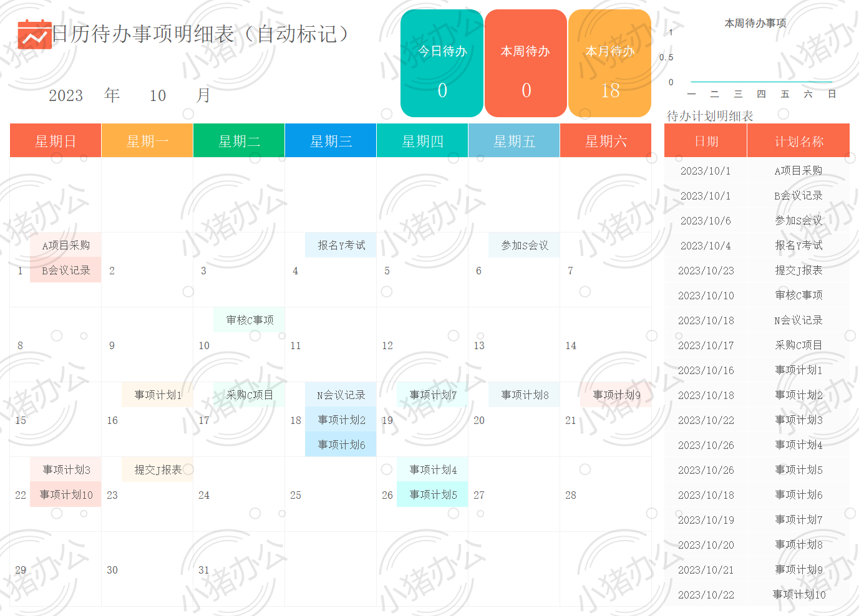Click day number 31 in calendar
The image size is (859, 616).
(x=204, y=570)
